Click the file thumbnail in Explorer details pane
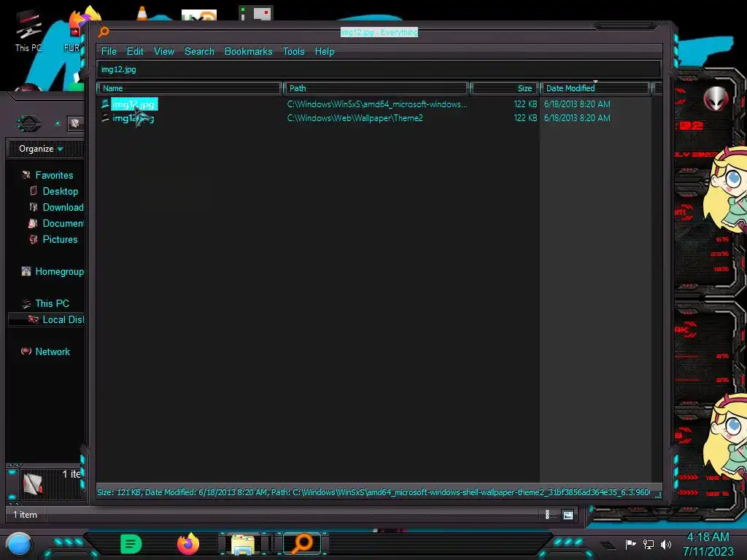 point(33,484)
